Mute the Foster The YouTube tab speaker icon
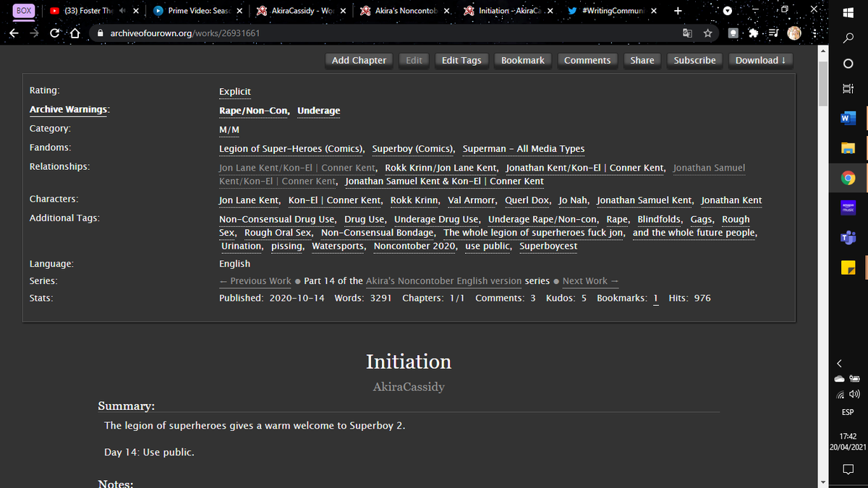This screenshot has width=868, height=488. [123, 11]
